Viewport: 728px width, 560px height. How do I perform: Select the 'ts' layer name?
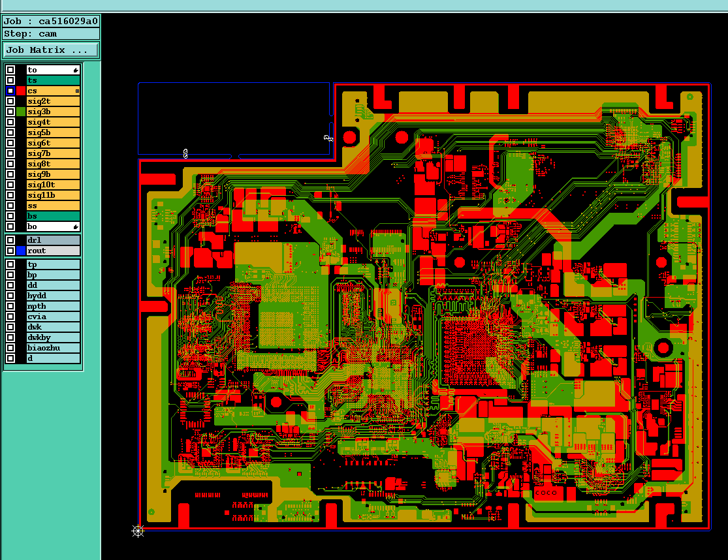tap(54, 80)
